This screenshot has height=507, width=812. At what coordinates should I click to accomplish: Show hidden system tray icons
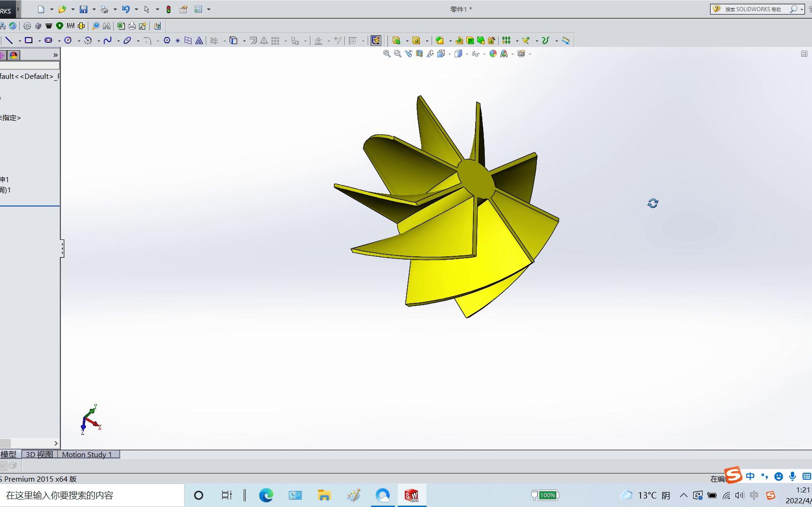click(x=684, y=495)
